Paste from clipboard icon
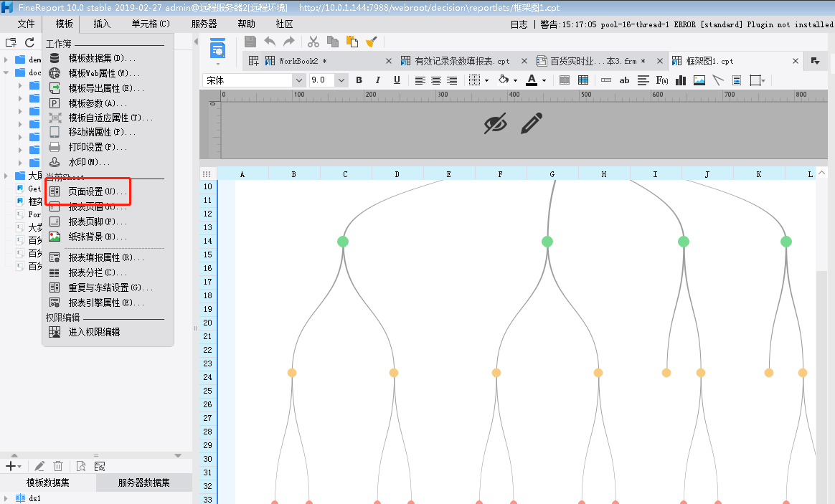The height and width of the screenshot is (504, 835). [352, 42]
